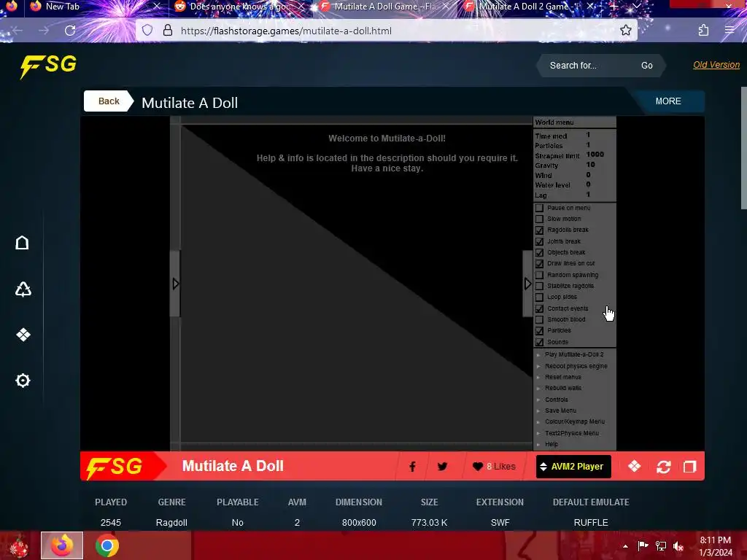
Task: Click the flag action center tray icon
Action: [643, 545]
